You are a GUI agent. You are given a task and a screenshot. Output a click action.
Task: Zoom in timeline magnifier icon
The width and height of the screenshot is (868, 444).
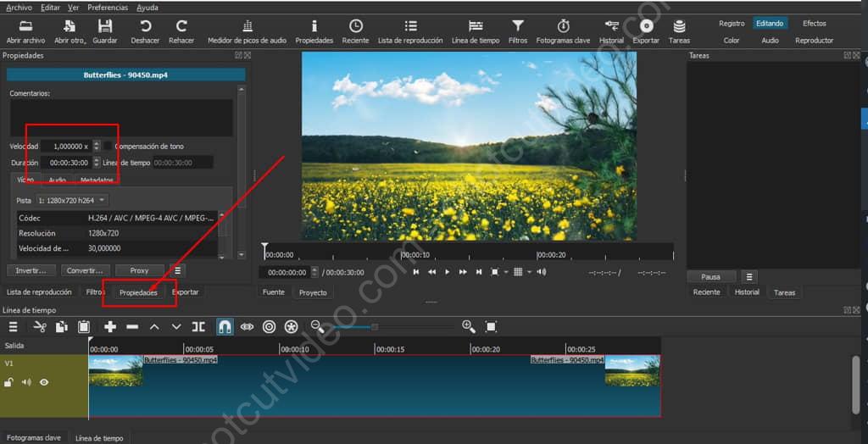tap(468, 326)
